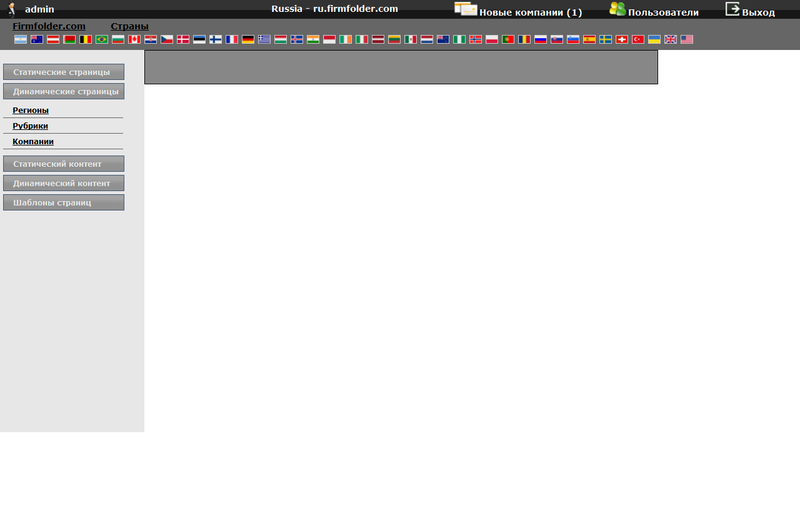Log out with the Выход icon

[x=733, y=9]
